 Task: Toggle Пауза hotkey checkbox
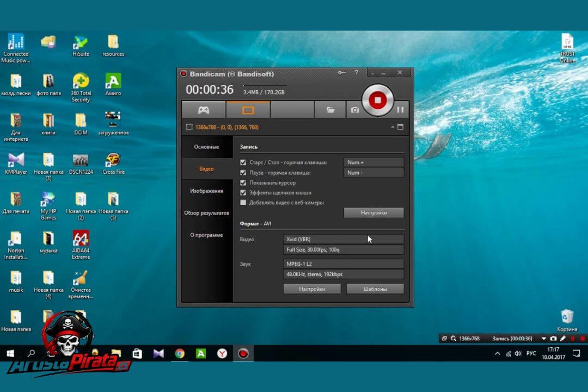pyautogui.click(x=243, y=173)
